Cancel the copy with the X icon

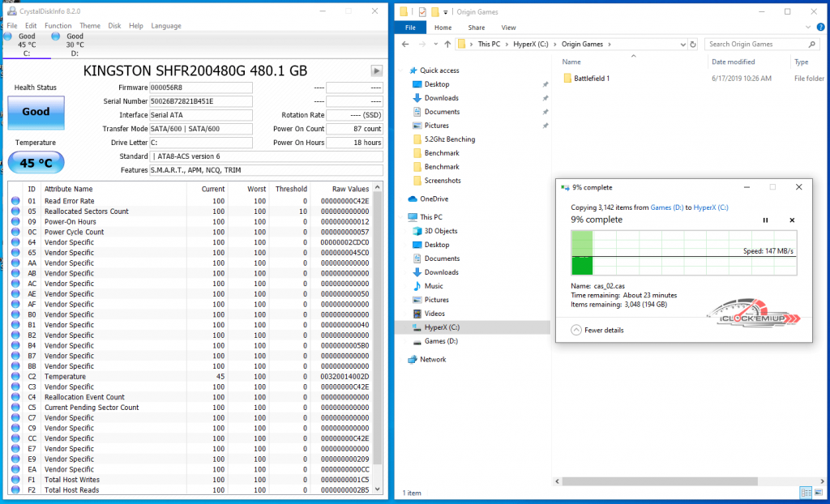[792, 220]
